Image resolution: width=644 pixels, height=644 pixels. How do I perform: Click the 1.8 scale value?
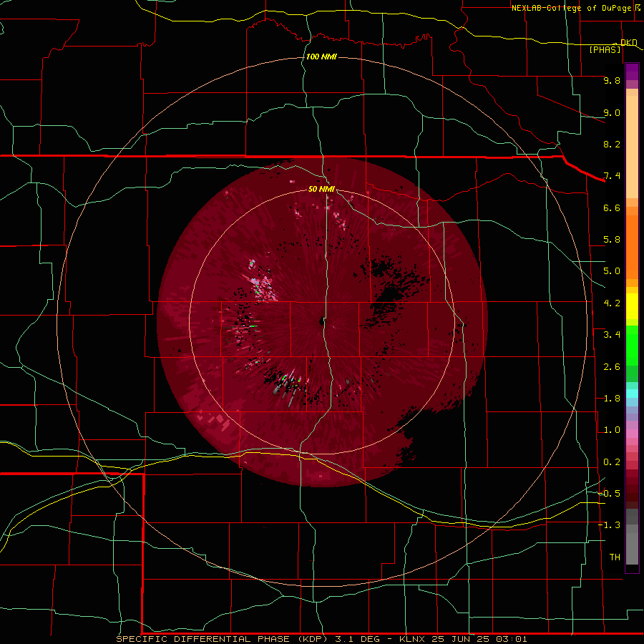point(612,399)
